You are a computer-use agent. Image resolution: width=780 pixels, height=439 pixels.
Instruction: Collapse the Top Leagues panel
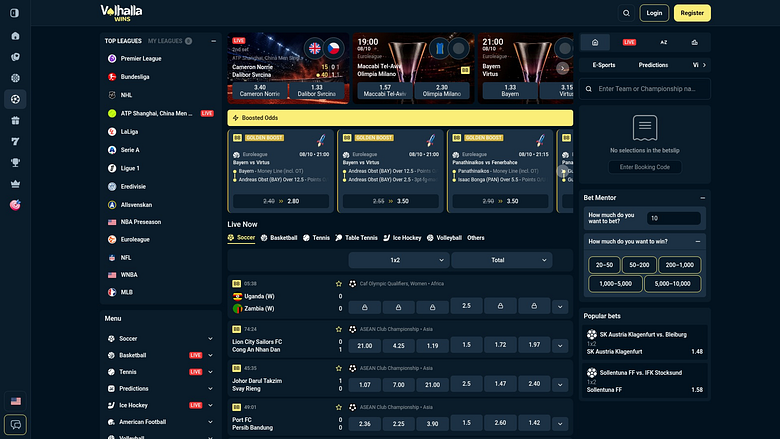click(x=213, y=41)
